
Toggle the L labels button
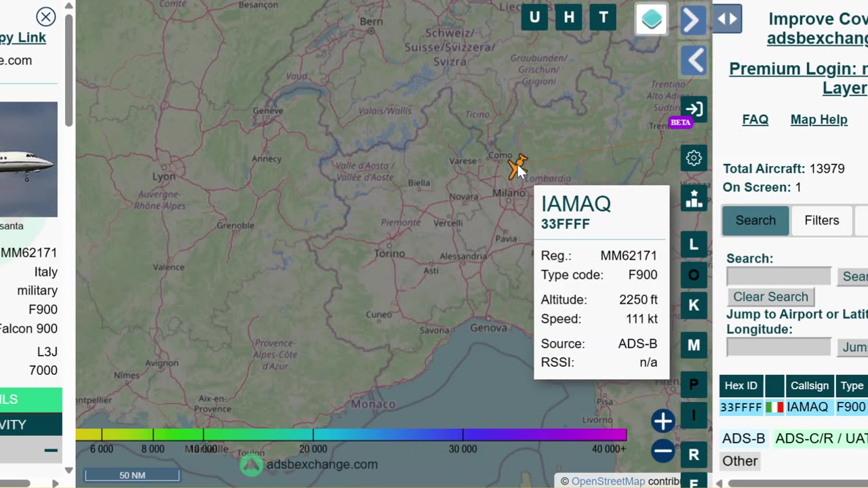tap(694, 245)
